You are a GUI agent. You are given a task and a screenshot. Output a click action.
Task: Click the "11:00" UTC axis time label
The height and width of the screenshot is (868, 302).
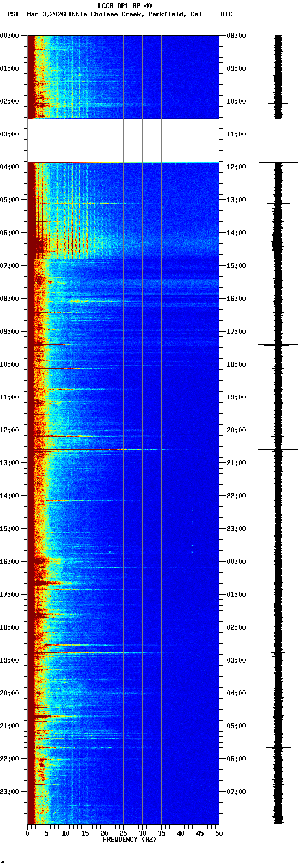236,134
